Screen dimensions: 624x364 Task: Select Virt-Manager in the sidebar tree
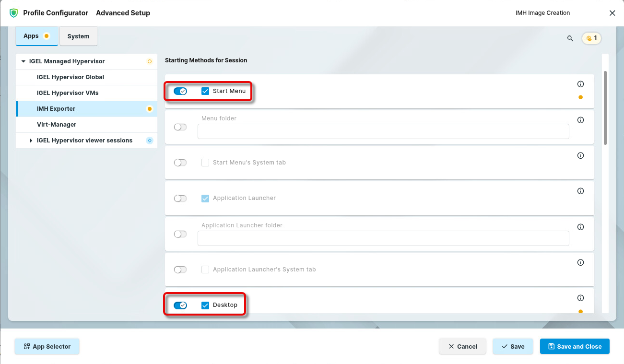(x=57, y=125)
